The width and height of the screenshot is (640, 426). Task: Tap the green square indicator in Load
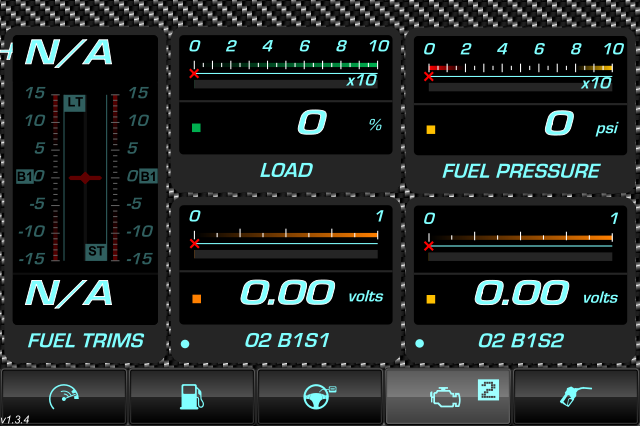pyautogui.click(x=196, y=128)
